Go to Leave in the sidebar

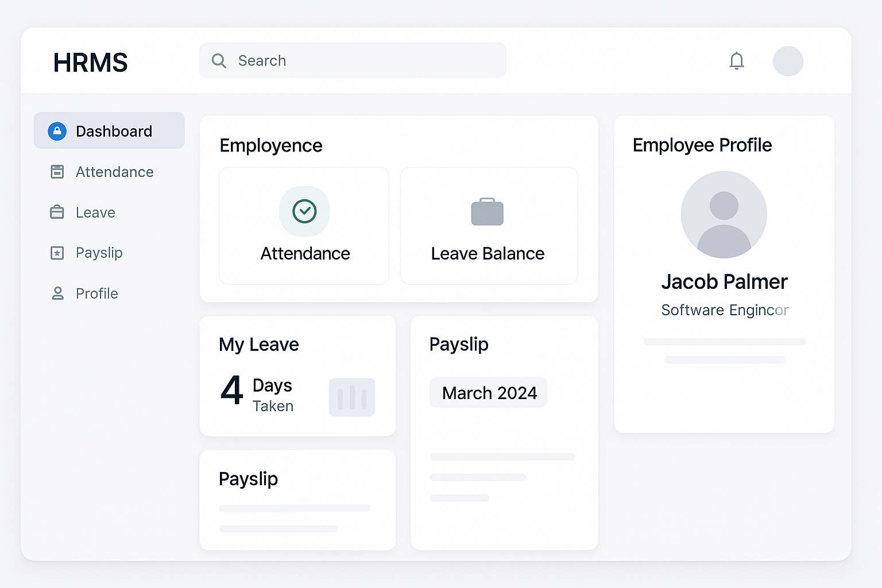click(95, 212)
